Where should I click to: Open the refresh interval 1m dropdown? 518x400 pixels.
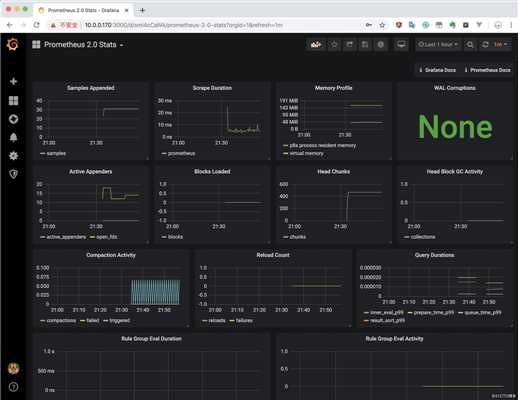(x=500, y=45)
